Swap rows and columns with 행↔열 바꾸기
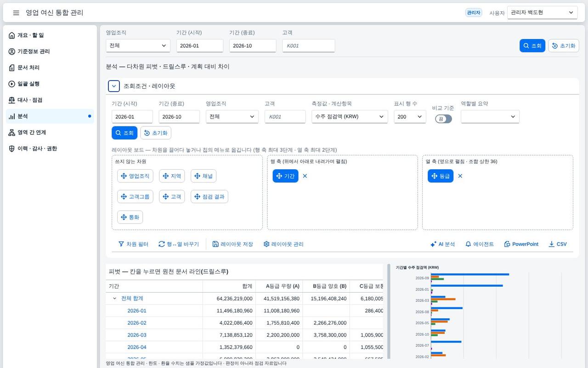Screen dimensions: 588x368 pos(179,244)
